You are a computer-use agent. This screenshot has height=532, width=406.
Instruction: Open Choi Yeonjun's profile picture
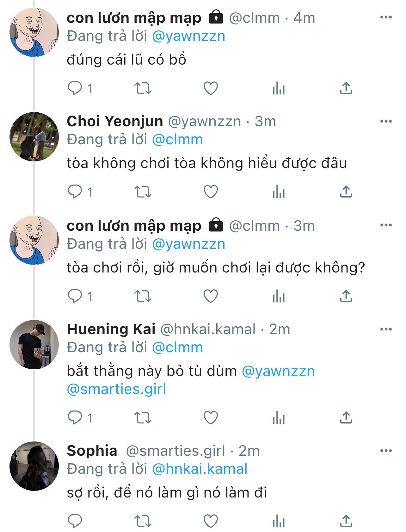(x=34, y=137)
